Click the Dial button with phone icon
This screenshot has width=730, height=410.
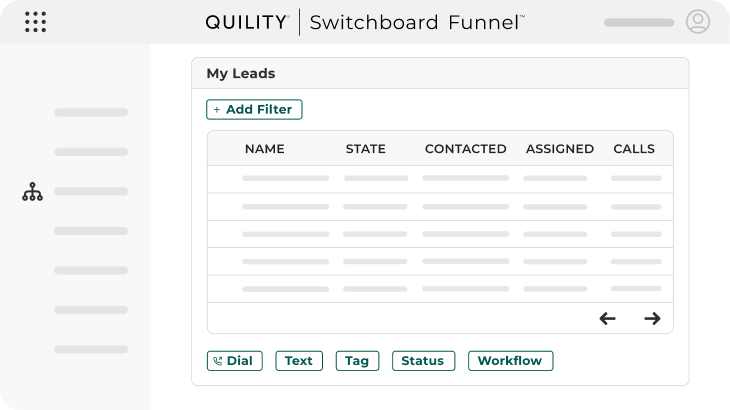[234, 361]
